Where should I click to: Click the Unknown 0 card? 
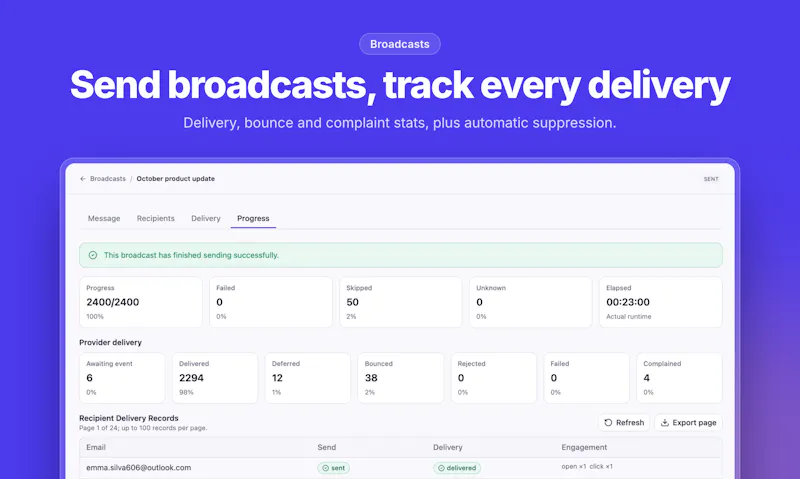[x=531, y=302]
